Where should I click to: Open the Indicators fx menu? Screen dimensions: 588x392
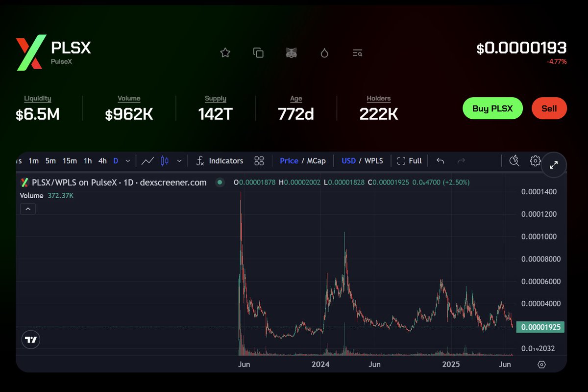220,160
